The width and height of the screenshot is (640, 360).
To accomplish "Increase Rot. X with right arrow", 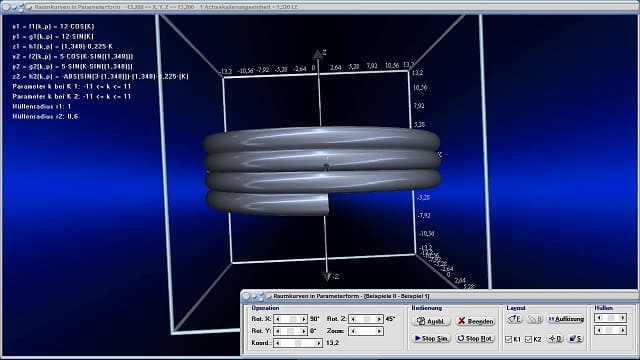I will pos(303,319).
